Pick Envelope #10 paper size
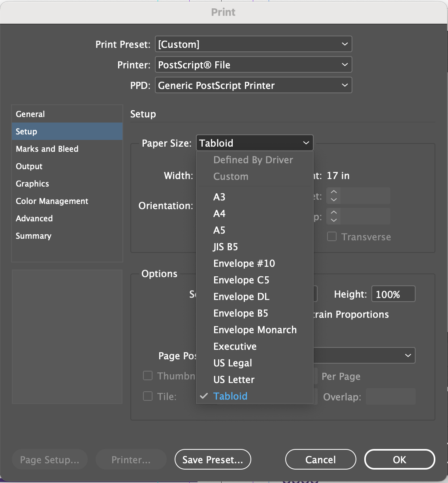This screenshot has width=448, height=483. tap(244, 264)
